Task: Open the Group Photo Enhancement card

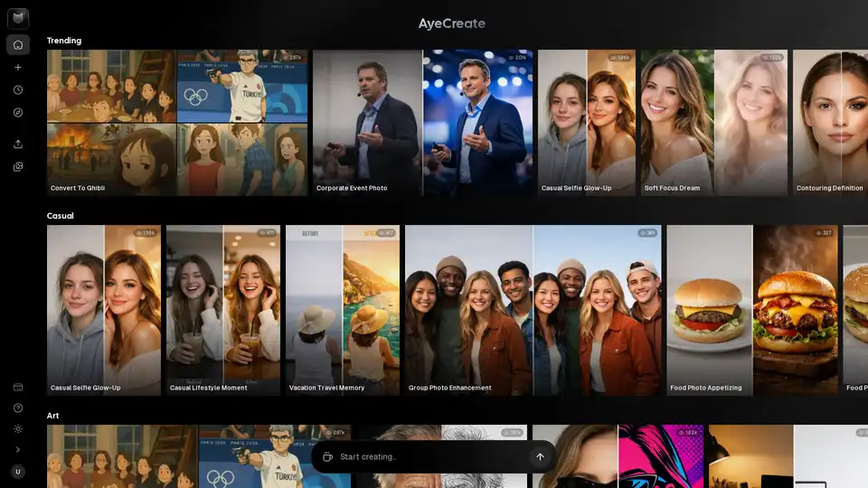Action: click(533, 310)
